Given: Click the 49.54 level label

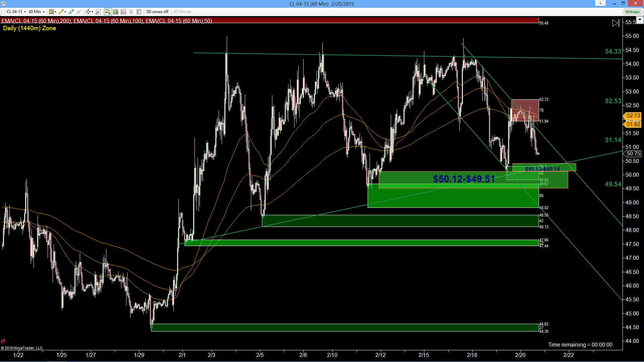Looking at the screenshot, I should (613, 184).
